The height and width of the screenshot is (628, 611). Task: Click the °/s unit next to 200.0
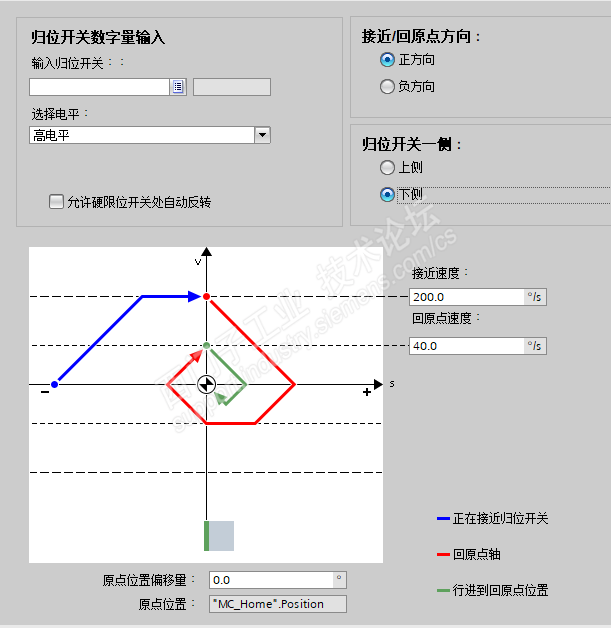(536, 297)
